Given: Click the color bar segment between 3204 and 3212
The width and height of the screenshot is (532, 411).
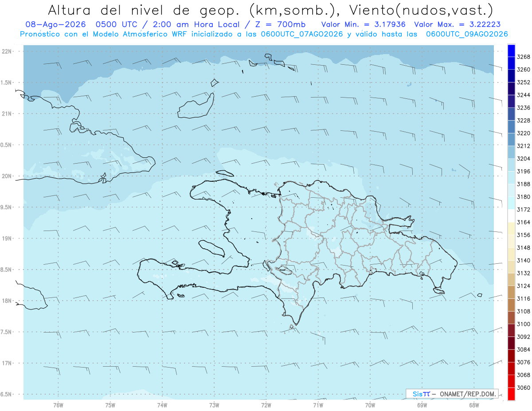Looking at the screenshot, I should (x=511, y=152).
